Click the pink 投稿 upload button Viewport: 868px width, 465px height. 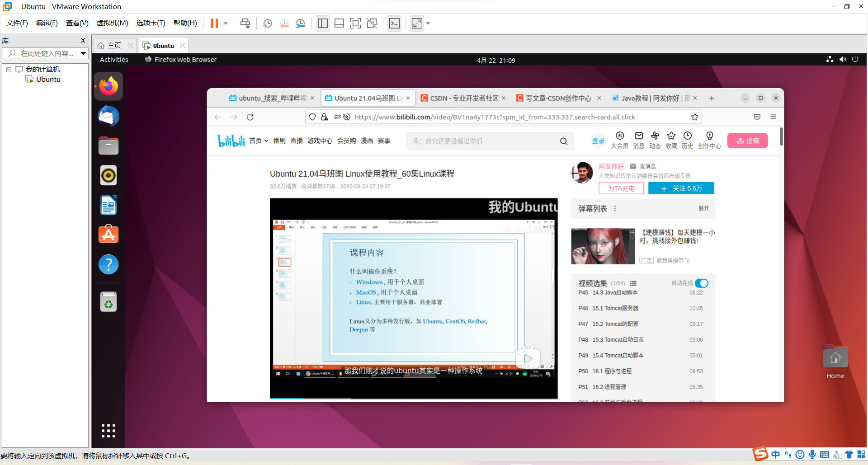tap(748, 141)
